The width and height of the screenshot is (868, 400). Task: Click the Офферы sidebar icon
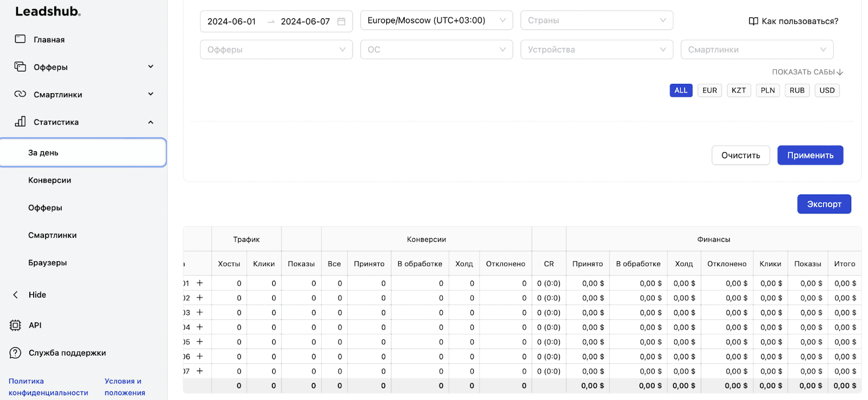coord(20,67)
